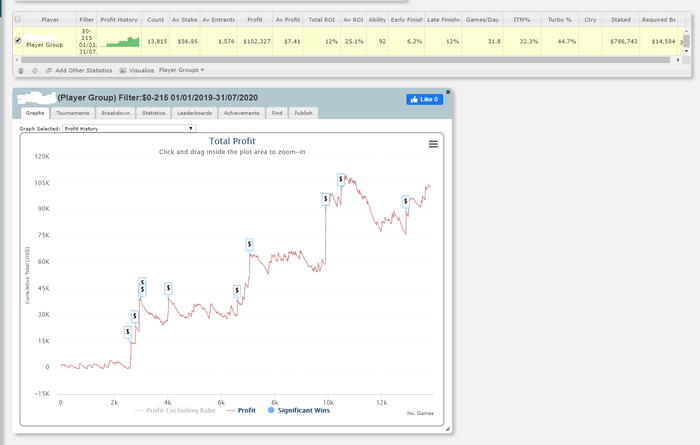Open the chart hamburger menu icon

point(433,144)
